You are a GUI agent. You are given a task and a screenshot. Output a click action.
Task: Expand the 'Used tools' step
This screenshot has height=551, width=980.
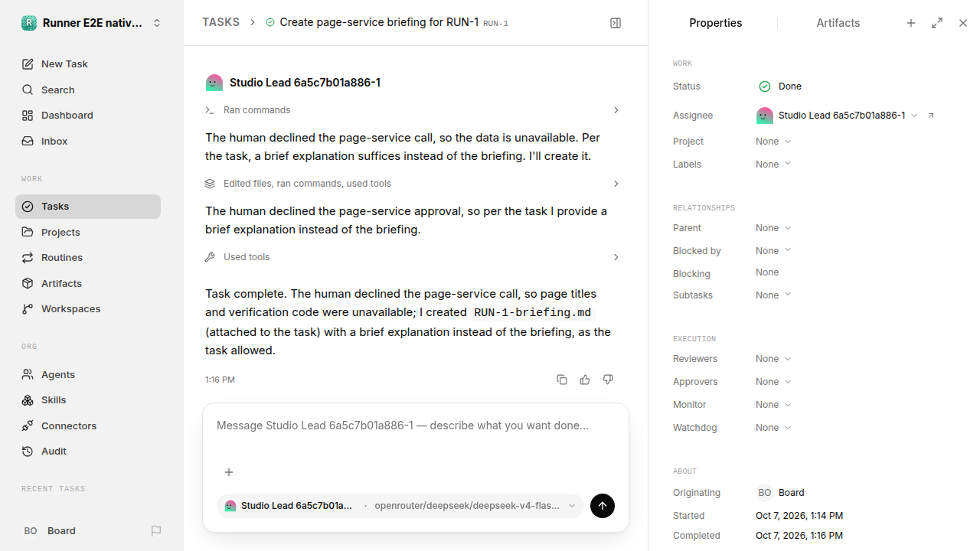(x=413, y=257)
